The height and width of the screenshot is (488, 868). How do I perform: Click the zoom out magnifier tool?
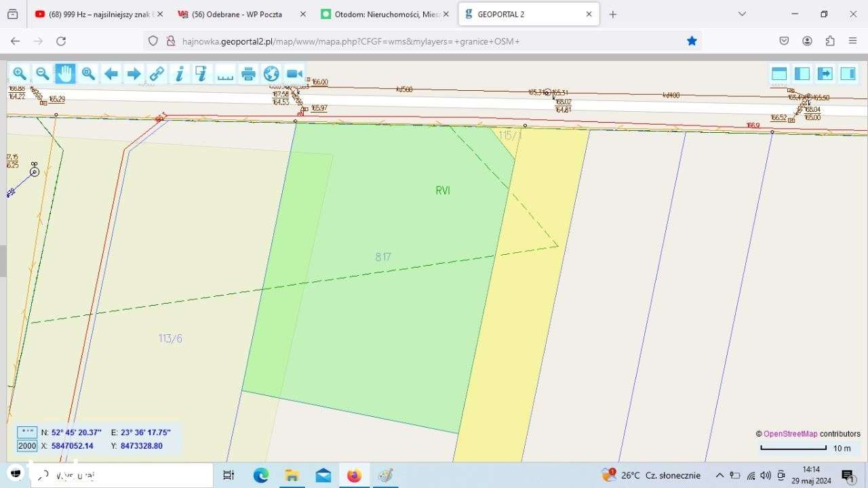pyautogui.click(x=42, y=74)
